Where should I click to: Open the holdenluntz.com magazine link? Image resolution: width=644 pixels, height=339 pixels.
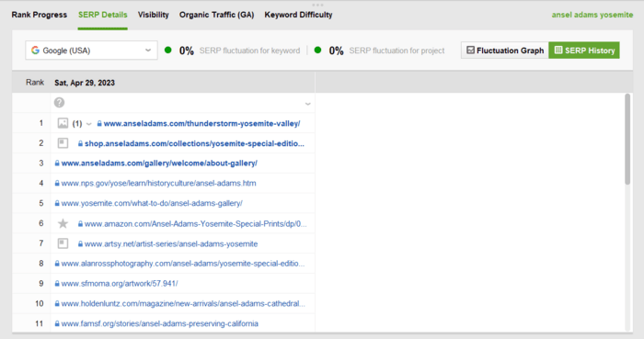point(183,304)
